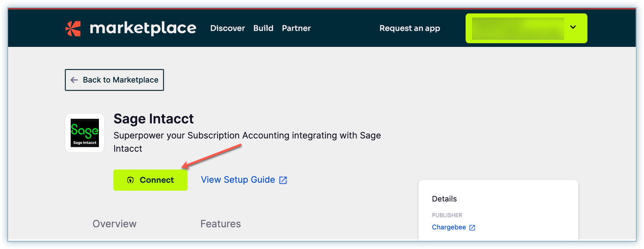Image resolution: width=644 pixels, height=249 pixels.
Task: Click Request an app link
Action: pyautogui.click(x=409, y=28)
